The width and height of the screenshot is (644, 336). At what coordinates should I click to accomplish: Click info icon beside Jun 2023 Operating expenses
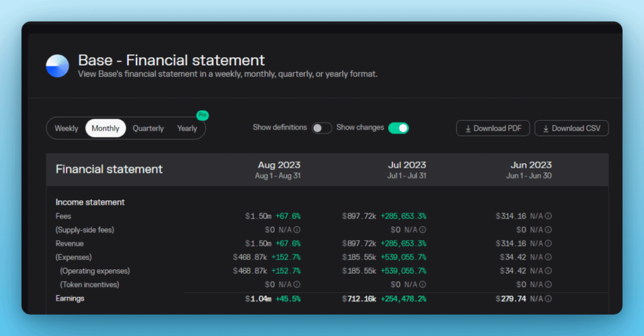point(548,271)
